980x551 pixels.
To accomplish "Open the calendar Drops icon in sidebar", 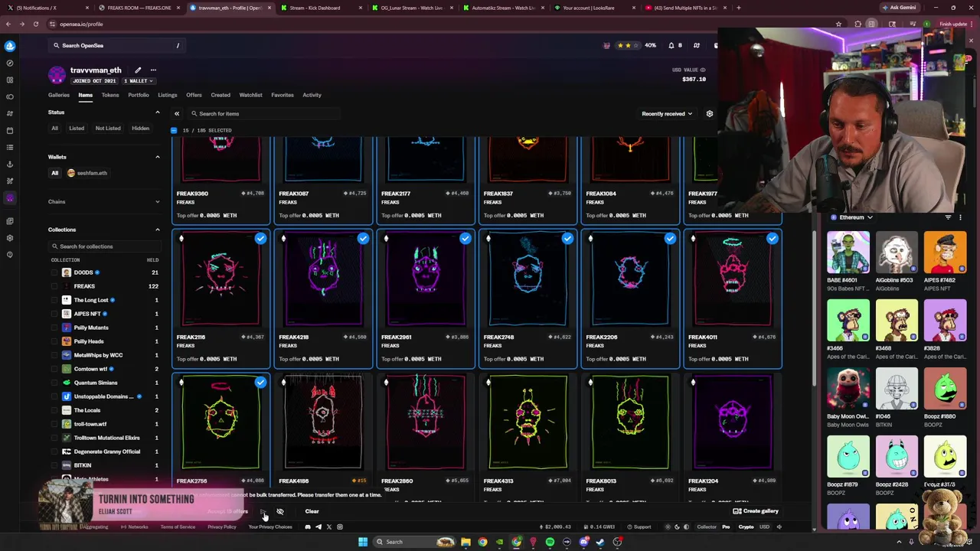I will pos(9,130).
